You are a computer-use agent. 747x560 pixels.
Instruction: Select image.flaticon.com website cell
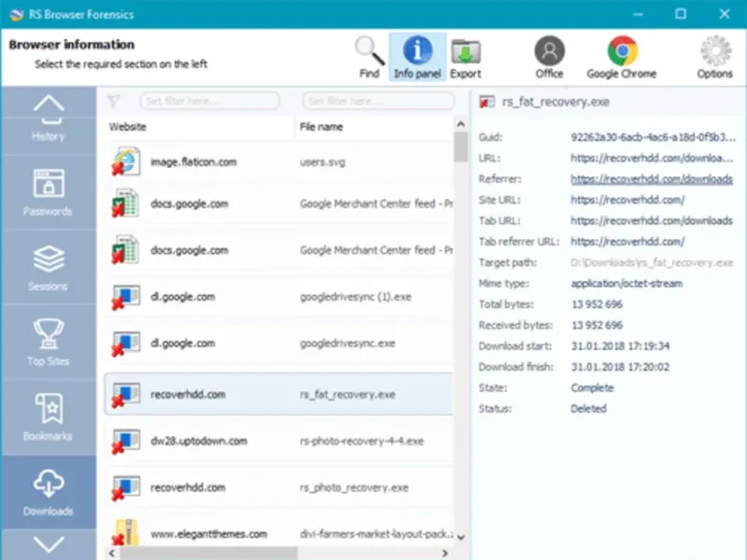coord(193,162)
